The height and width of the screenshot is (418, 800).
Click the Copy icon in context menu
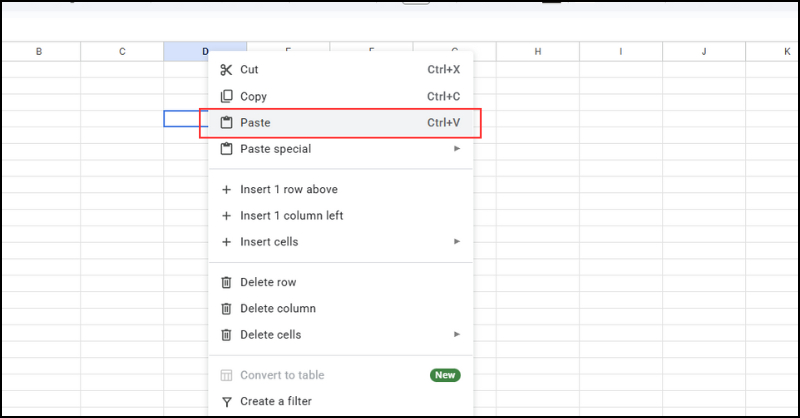point(226,96)
